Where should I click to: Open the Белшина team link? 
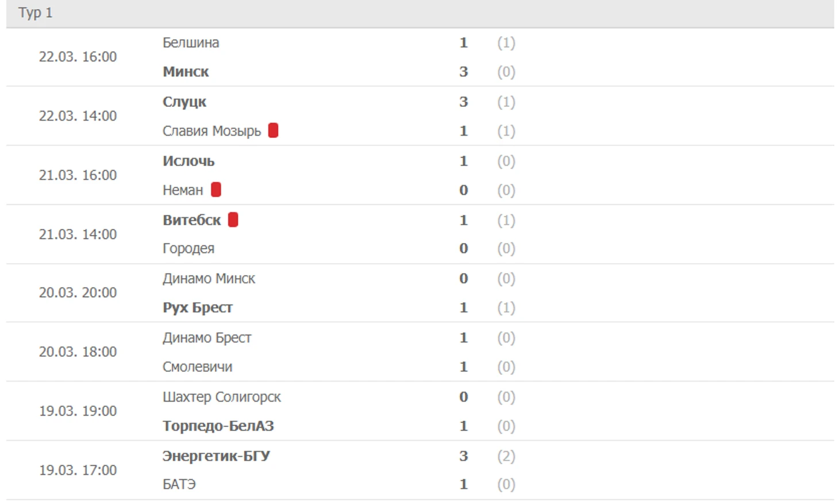click(x=191, y=43)
